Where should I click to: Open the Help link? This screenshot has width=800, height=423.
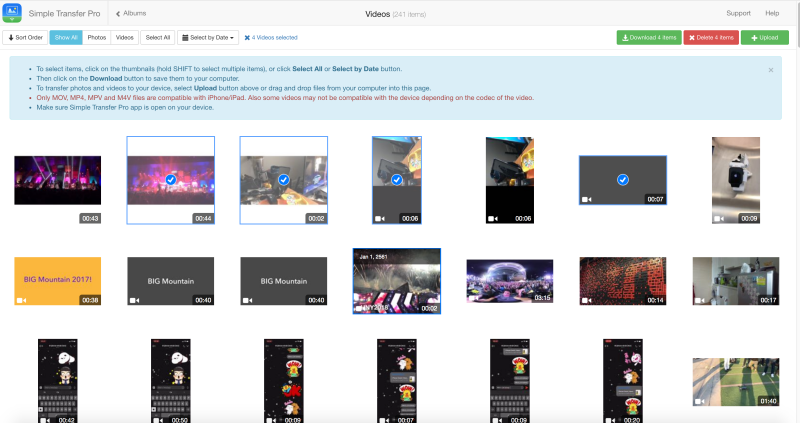(772, 14)
